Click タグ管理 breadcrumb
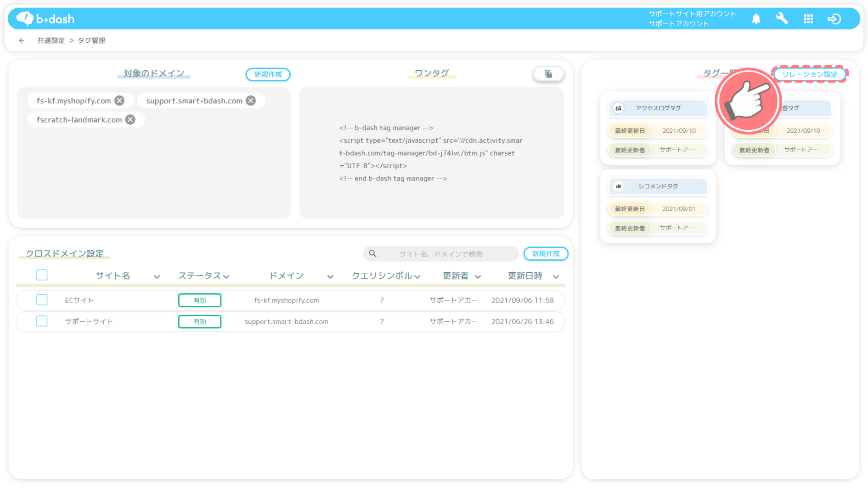Screen dimensions: 868x488 tap(91, 40)
